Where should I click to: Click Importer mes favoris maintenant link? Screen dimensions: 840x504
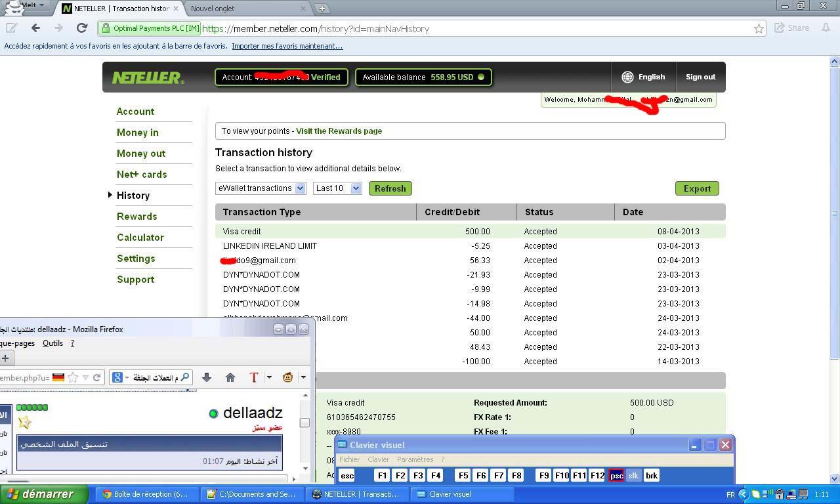(287, 46)
